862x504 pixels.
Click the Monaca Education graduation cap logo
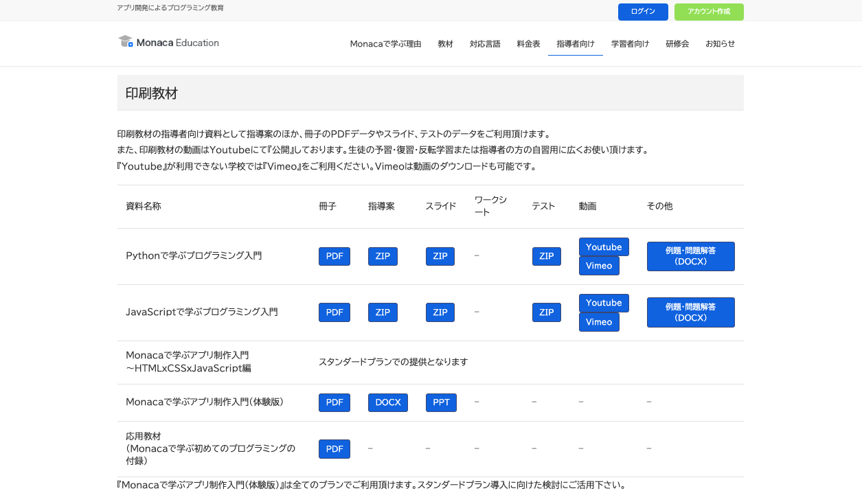pos(126,42)
